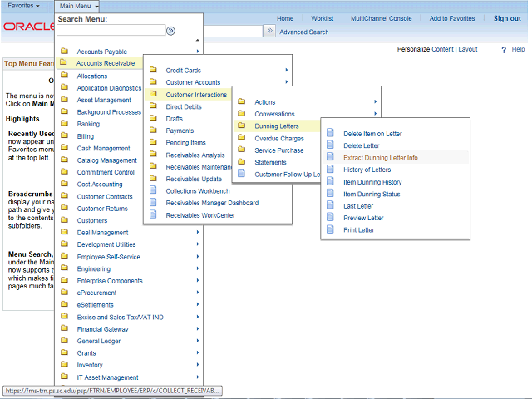This screenshot has height=399, width=532.
Task: Select Dunning Letters menu item
Action: (x=277, y=126)
